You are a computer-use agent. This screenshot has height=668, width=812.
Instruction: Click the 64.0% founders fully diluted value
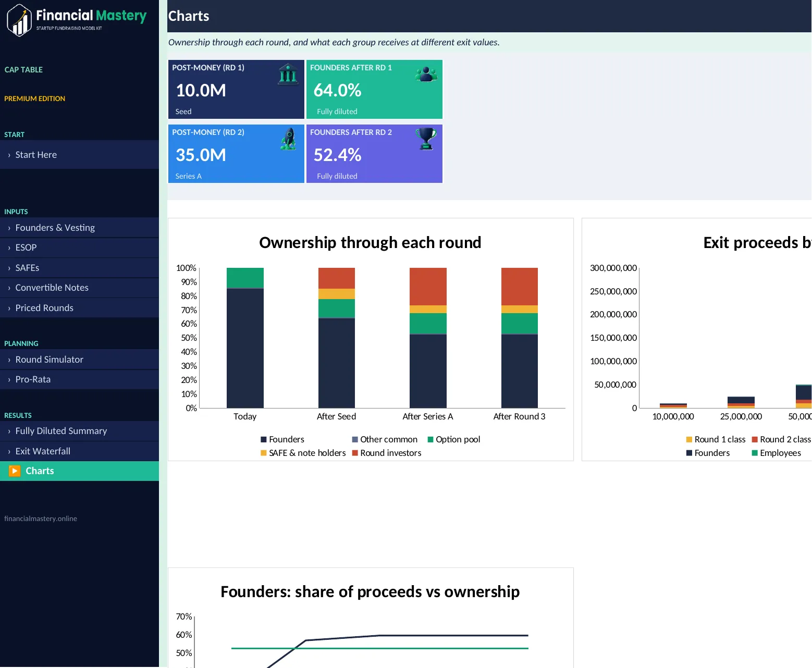(x=338, y=91)
